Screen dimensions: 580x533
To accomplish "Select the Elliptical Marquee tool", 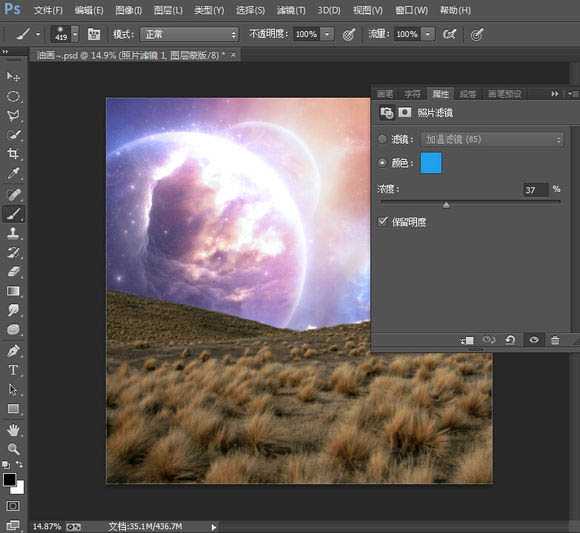I will tap(13, 96).
